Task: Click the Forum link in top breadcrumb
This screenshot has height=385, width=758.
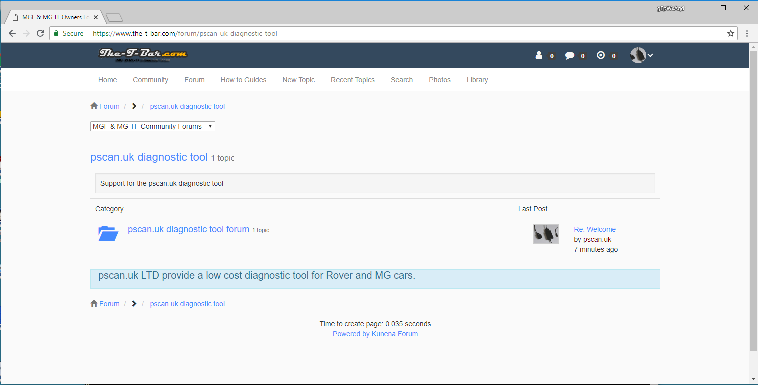Action: 109,106
